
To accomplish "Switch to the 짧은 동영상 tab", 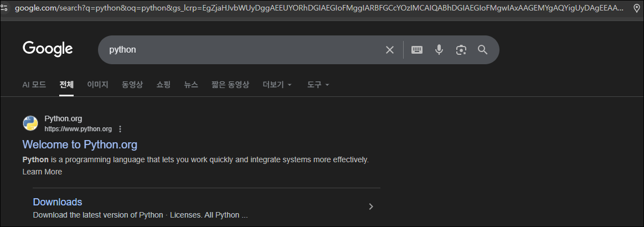I will [x=230, y=85].
